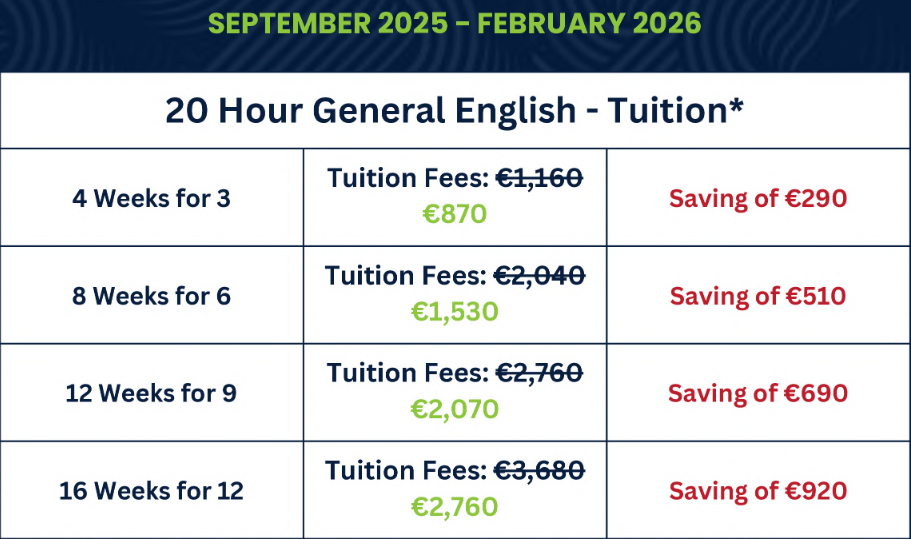Viewport: 911px width, 539px height.
Task: Click the green €2,070 discounted fee
Action: click(454, 409)
